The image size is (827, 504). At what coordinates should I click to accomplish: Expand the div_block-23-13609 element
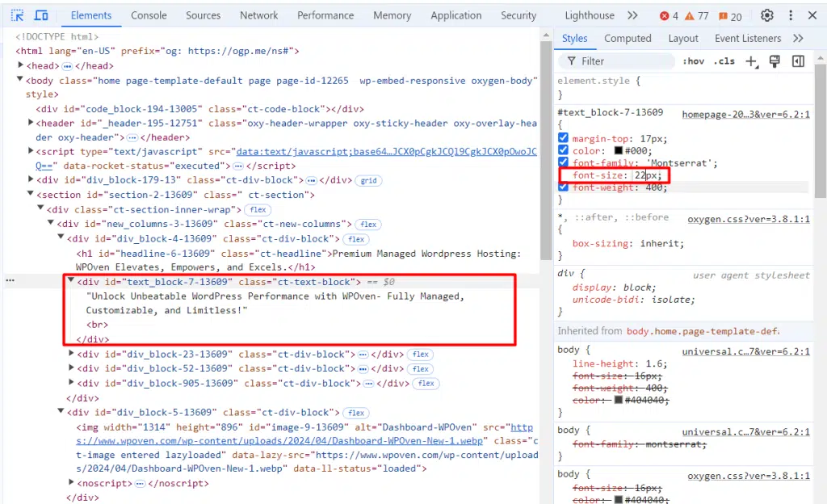tap(72, 355)
